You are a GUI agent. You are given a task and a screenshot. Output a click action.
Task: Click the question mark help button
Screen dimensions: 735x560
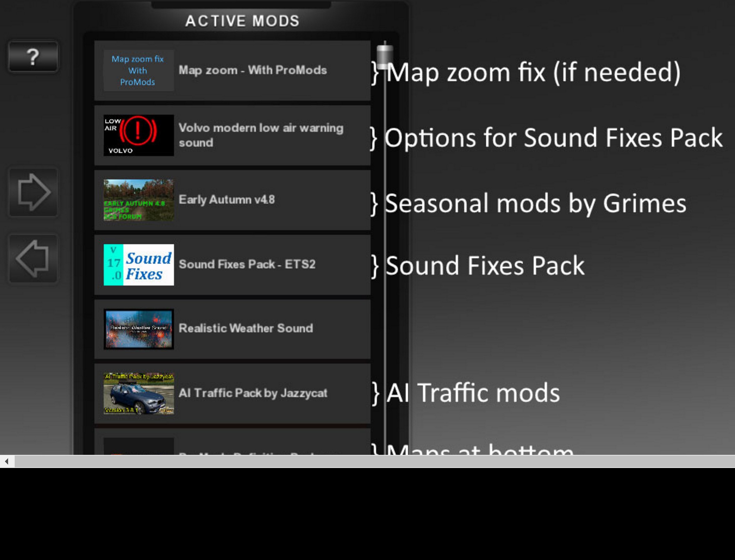[33, 56]
